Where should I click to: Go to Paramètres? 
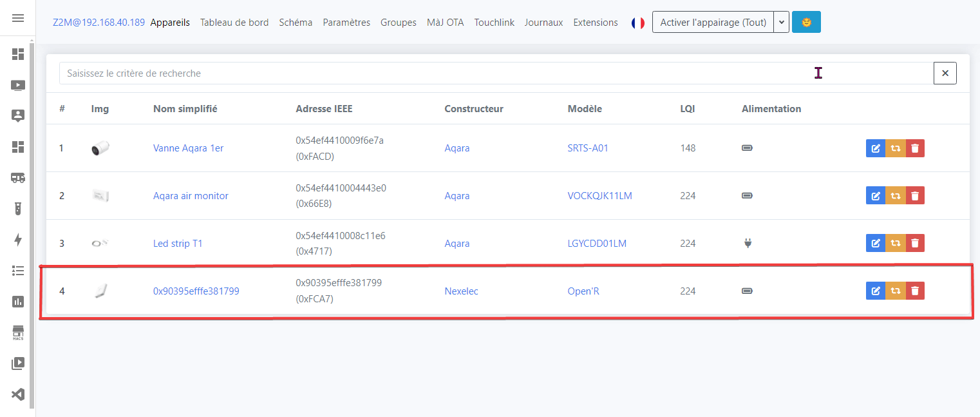(346, 23)
